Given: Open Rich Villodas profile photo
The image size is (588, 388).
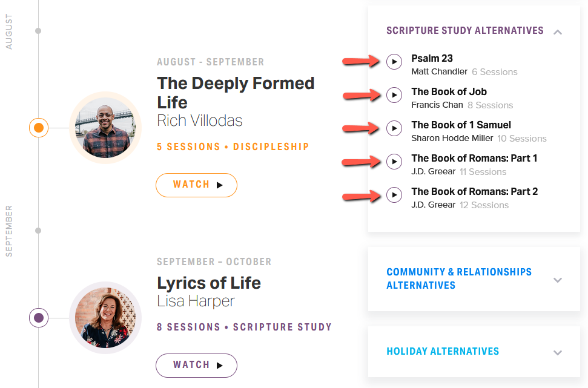Looking at the screenshot, I should pos(105,128).
